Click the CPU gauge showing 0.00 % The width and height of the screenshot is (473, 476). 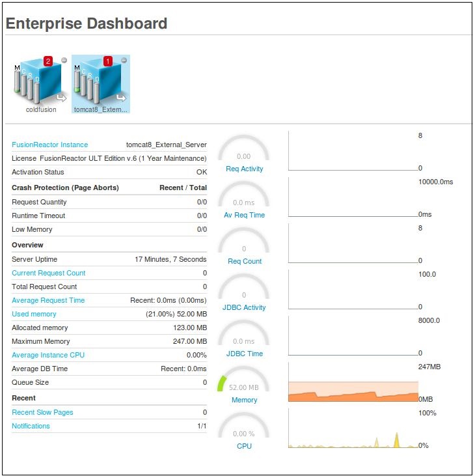pyautogui.click(x=243, y=425)
